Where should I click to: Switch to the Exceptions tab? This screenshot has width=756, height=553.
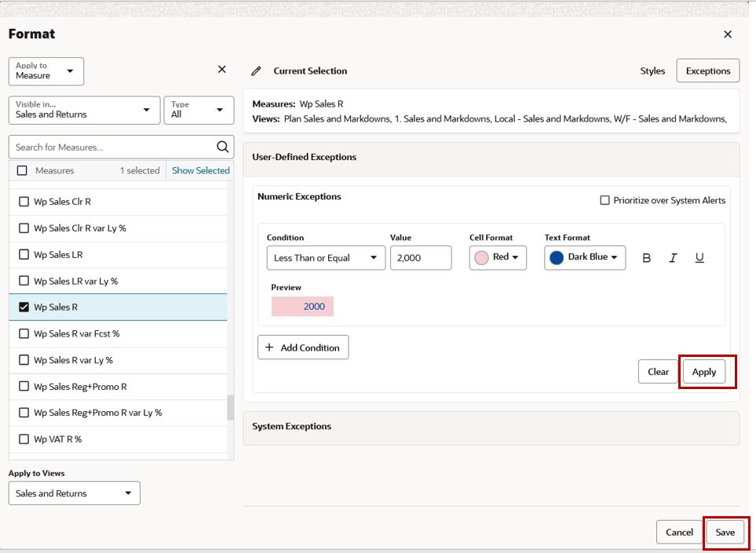pos(708,71)
